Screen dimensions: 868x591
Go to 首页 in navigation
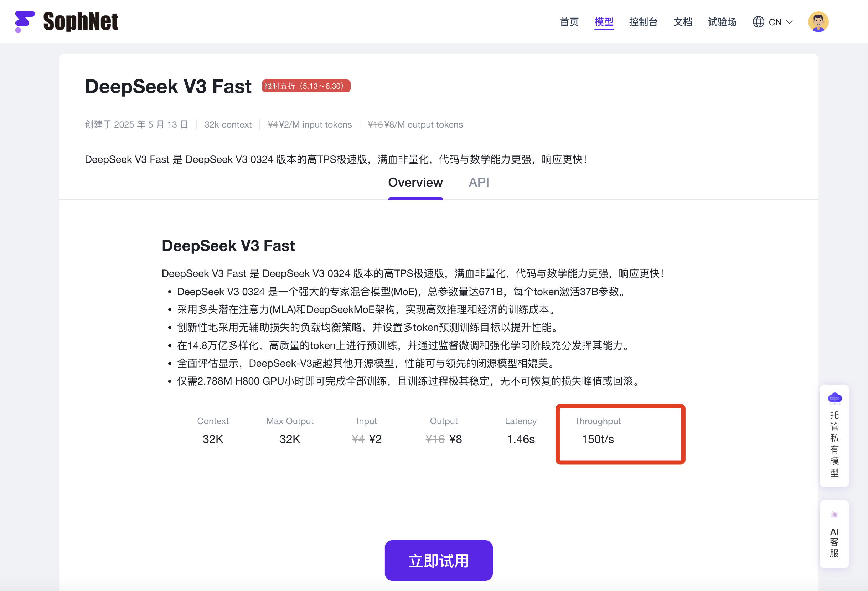point(569,22)
